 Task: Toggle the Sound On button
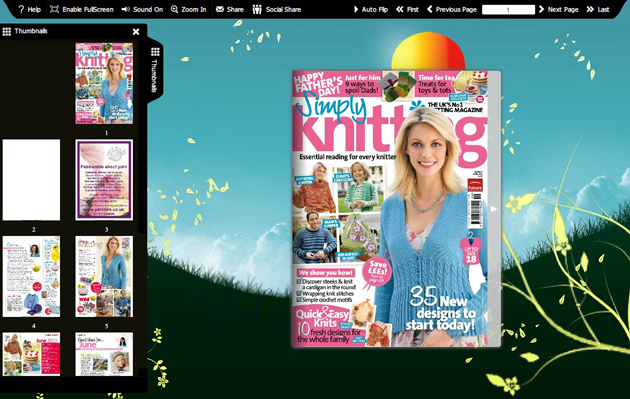pos(142,9)
